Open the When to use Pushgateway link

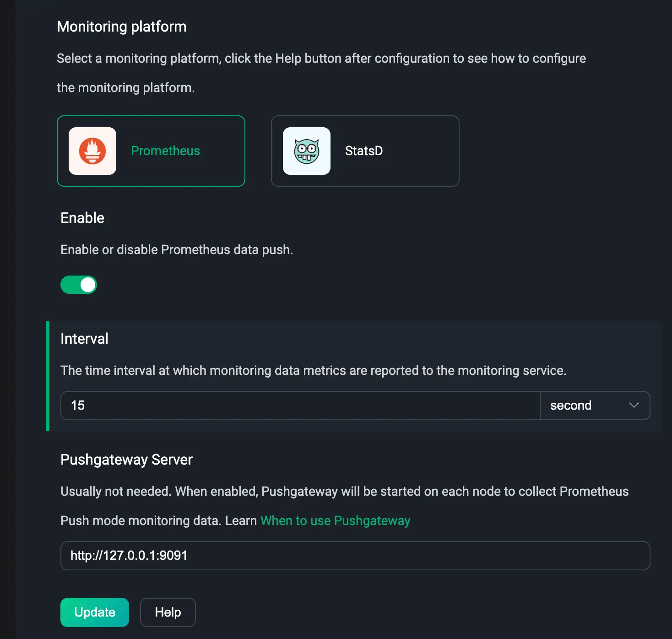click(x=335, y=520)
